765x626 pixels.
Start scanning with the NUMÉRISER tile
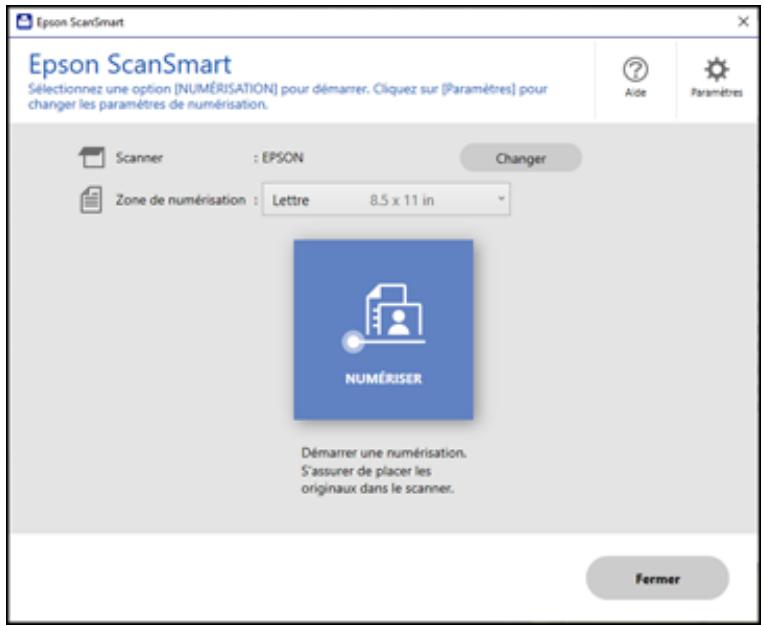383,329
